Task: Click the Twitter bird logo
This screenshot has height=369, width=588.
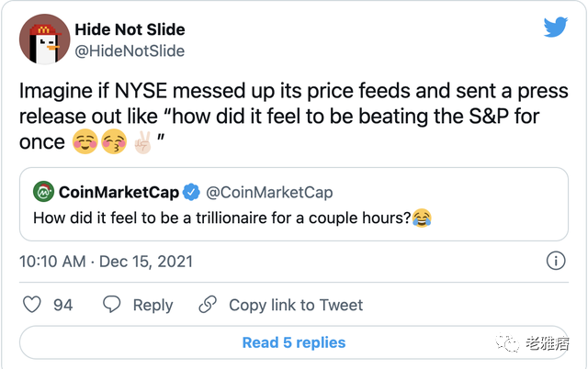Action: pyautogui.click(x=555, y=28)
